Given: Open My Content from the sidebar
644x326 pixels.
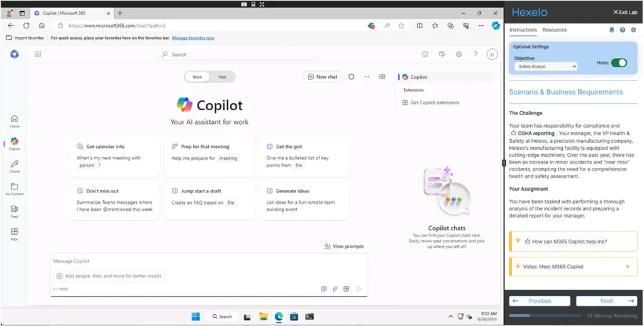Looking at the screenshot, I should (x=14, y=189).
